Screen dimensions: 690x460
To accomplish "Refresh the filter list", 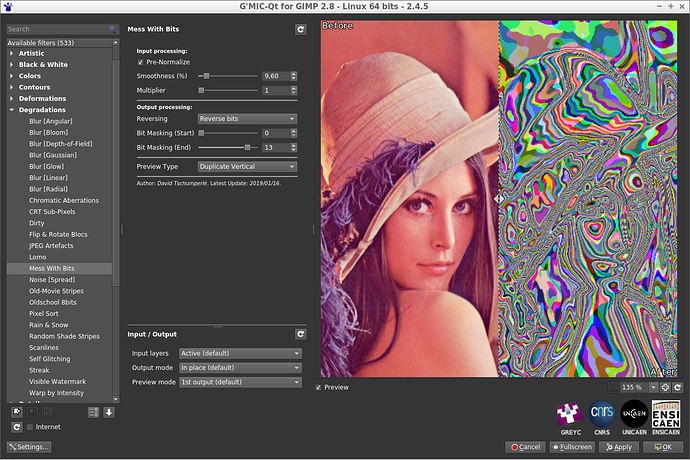I will [17, 427].
